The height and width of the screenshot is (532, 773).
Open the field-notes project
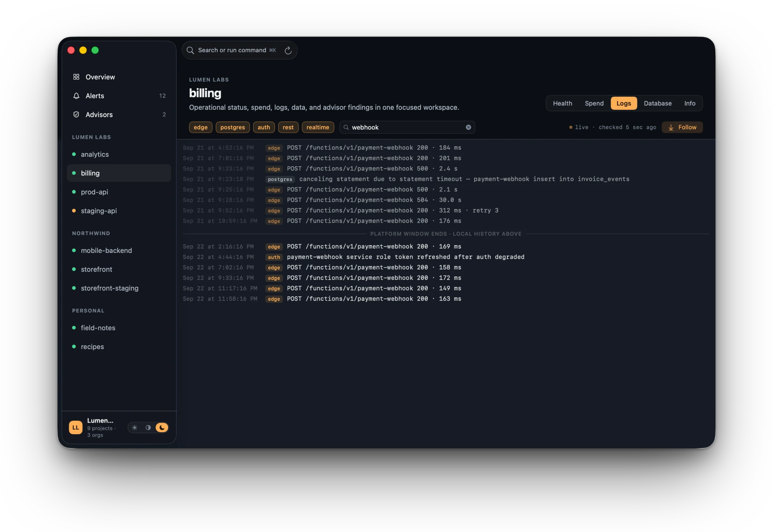tap(119, 328)
